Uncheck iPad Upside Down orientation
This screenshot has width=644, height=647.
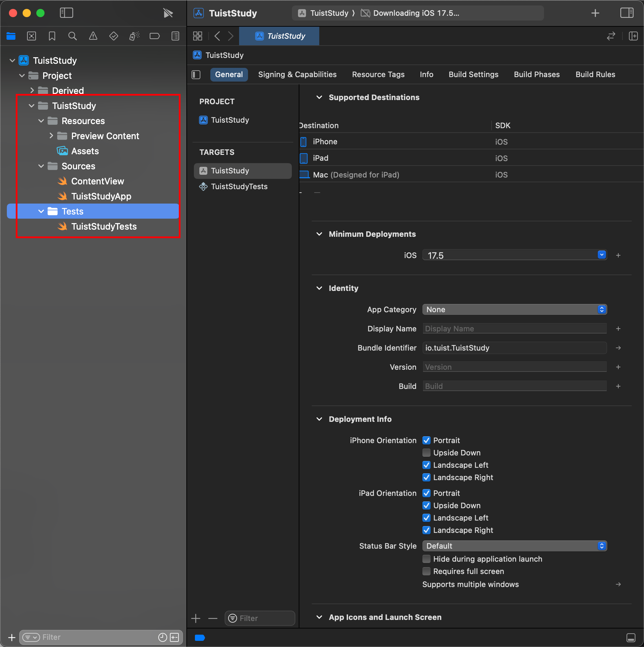pos(426,505)
